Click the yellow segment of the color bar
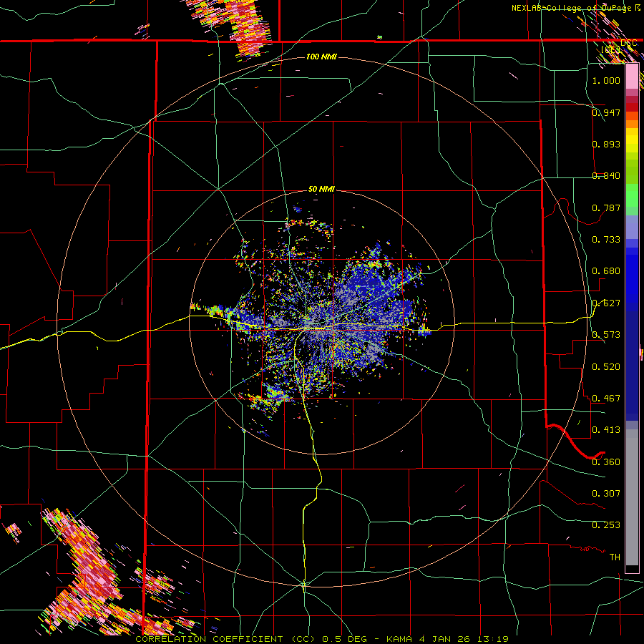This screenshot has height=644, width=644. point(632,140)
